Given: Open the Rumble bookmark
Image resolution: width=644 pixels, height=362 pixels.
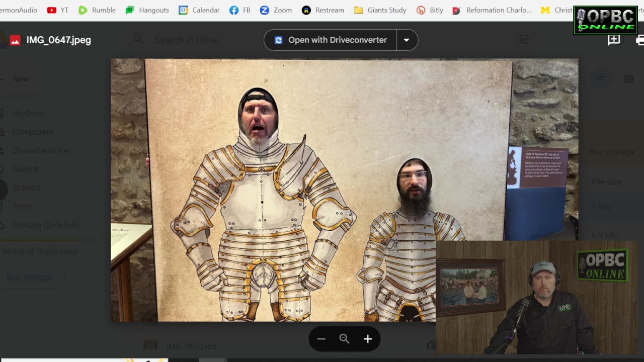Looking at the screenshot, I should pos(97,10).
